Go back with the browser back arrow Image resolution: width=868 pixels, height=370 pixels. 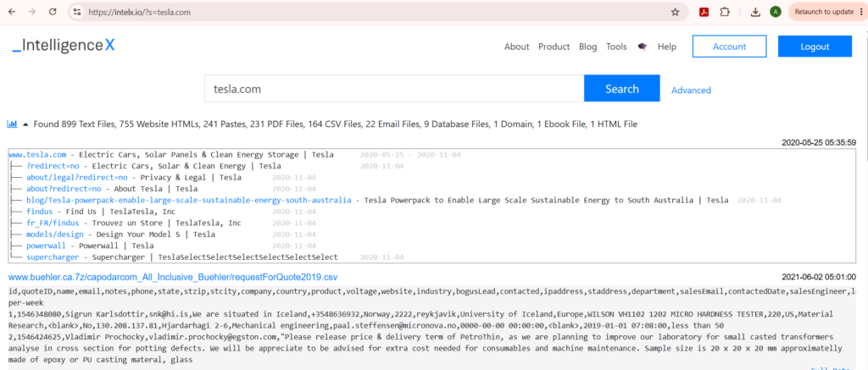pyautogui.click(x=12, y=12)
